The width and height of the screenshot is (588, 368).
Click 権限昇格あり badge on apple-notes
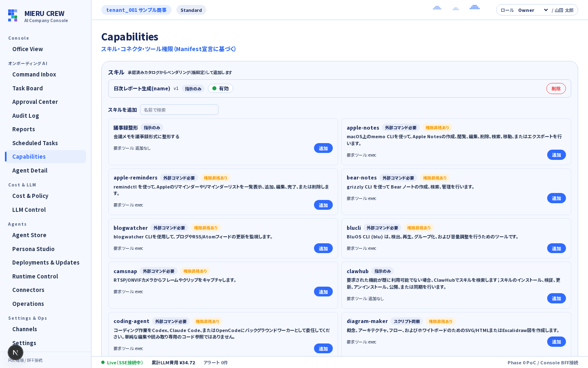point(437,128)
